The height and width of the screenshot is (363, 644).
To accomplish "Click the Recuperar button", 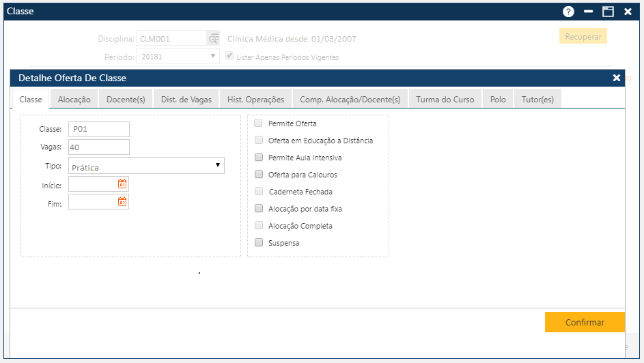I will [x=583, y=37].
